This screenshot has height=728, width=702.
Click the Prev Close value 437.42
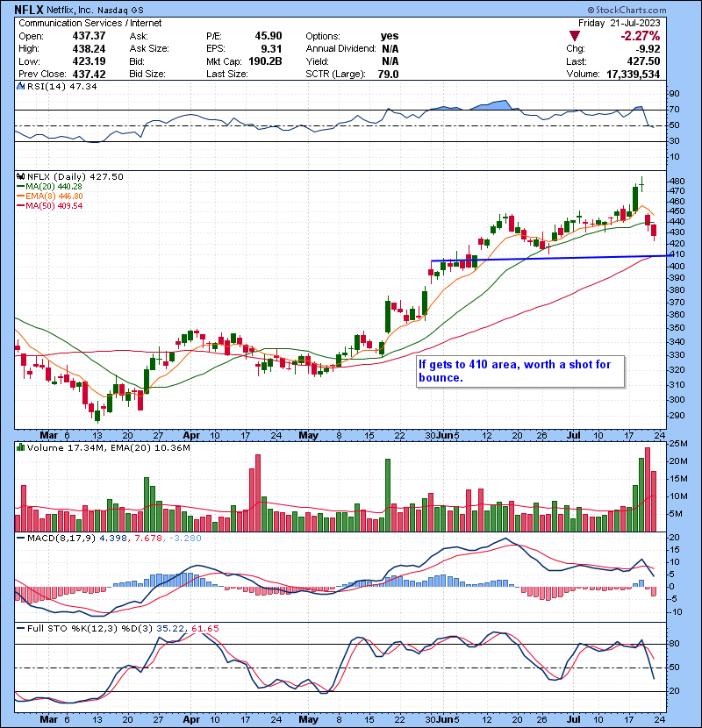coord(89,75)
